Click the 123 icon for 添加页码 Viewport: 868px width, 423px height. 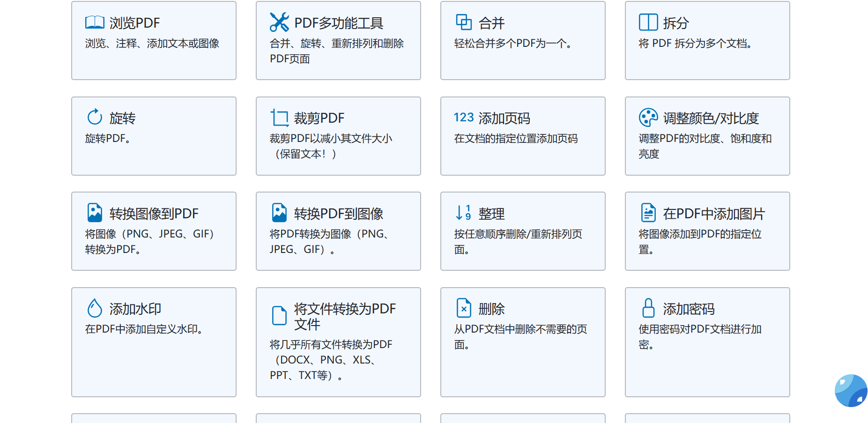(464, 118)
